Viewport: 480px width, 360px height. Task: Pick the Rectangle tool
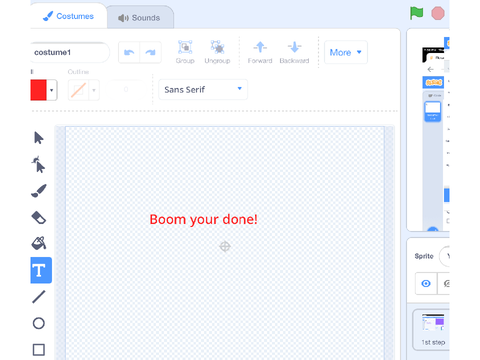pyautogui.click(x=39, y=350)
